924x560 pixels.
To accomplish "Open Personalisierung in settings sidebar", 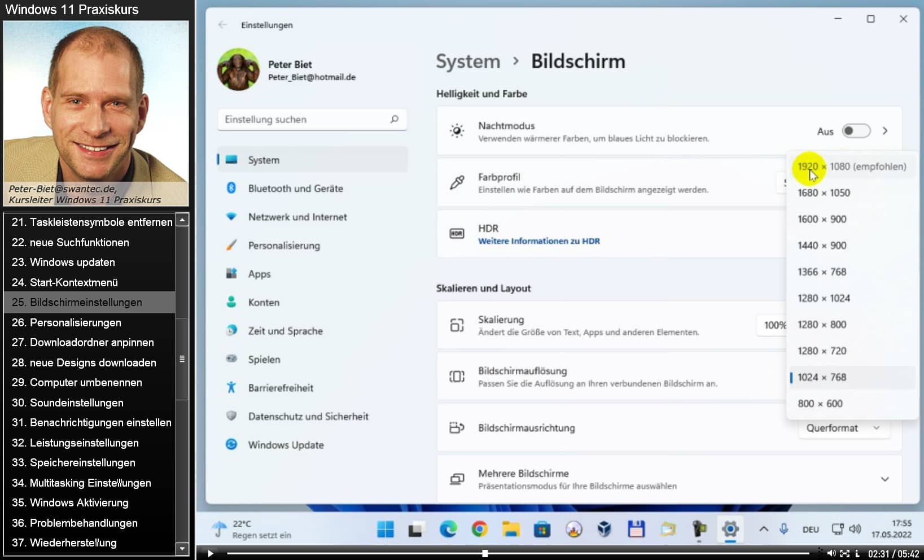I will pyautogui.click(x=284, y=246).
